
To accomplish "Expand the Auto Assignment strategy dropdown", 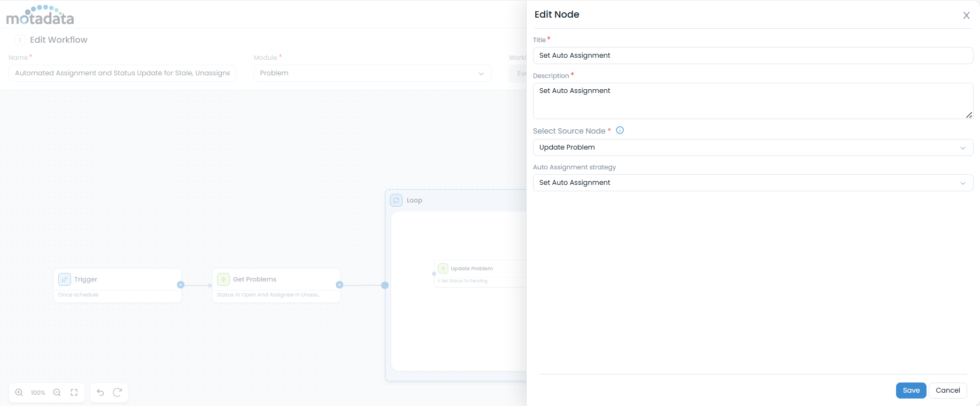I will 752,183.
